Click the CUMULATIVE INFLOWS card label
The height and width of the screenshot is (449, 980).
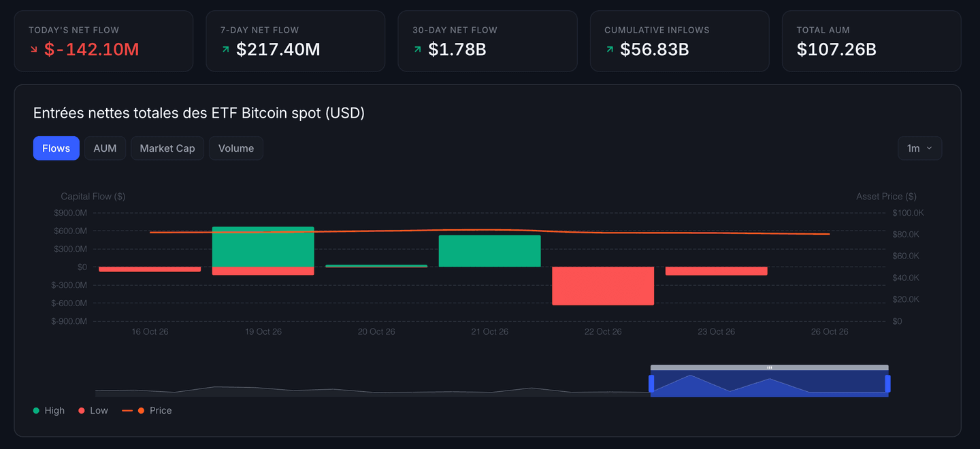[x=657, y=30]
